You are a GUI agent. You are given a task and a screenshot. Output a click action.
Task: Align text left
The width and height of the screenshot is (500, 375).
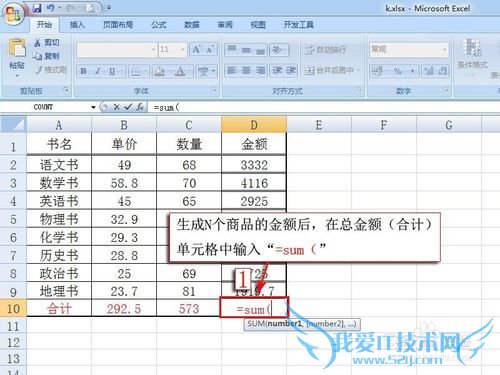[x=232, y=70]
